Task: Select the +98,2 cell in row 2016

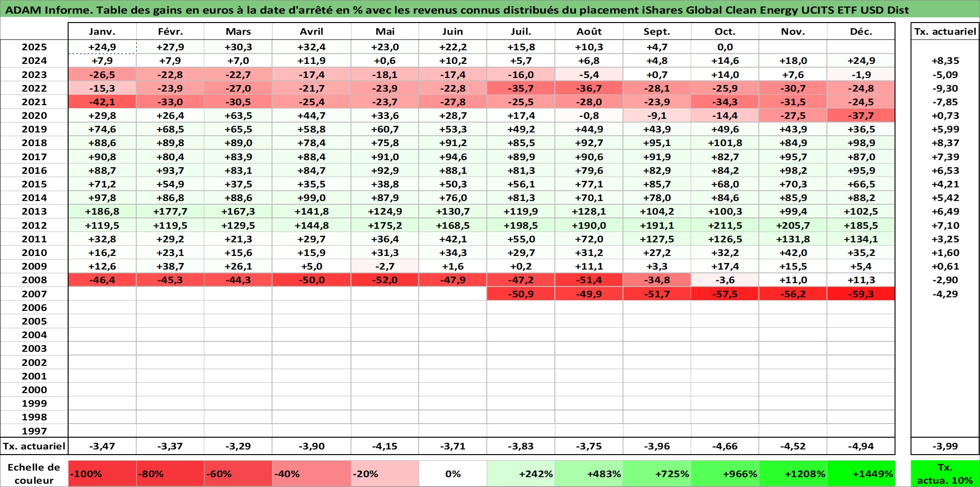Action: click(793, 170)
